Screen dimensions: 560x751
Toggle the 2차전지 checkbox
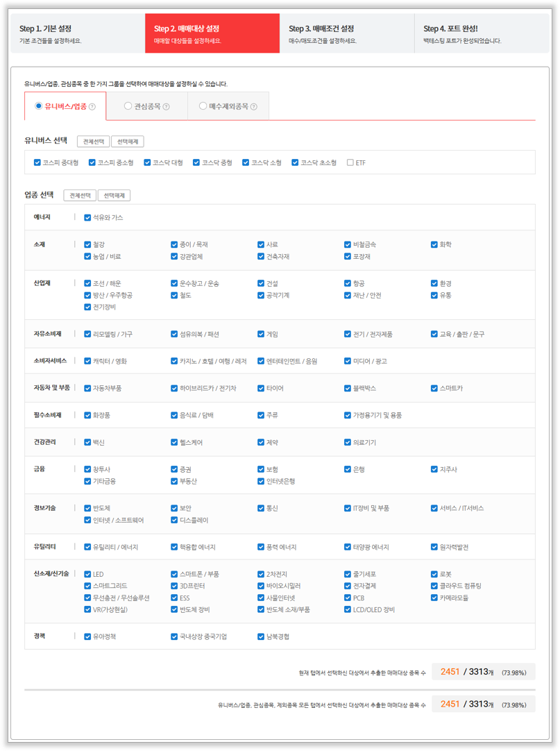(x=261, y=574)
